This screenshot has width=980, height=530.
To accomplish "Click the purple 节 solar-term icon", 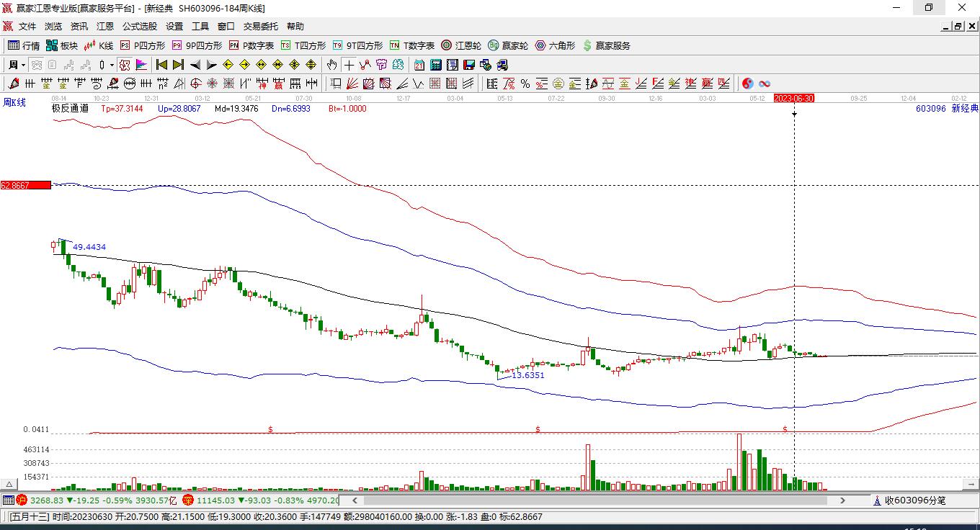I will click(382, 65).
